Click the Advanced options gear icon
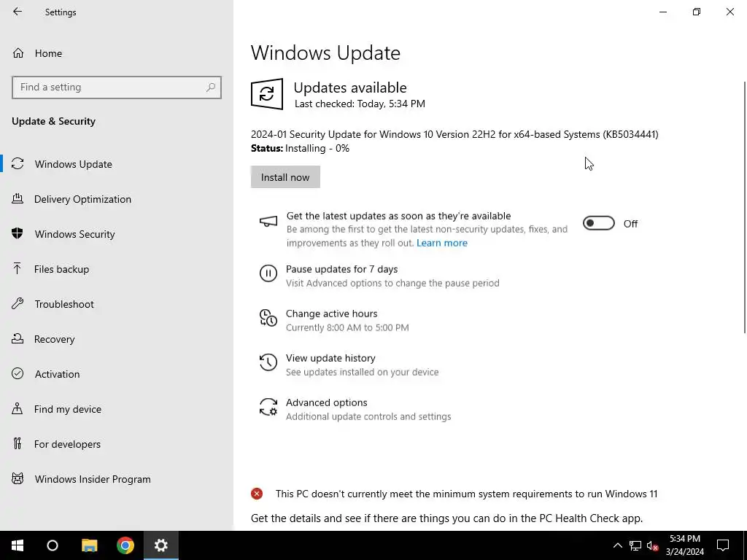747x560 pixels. (268, 407)
